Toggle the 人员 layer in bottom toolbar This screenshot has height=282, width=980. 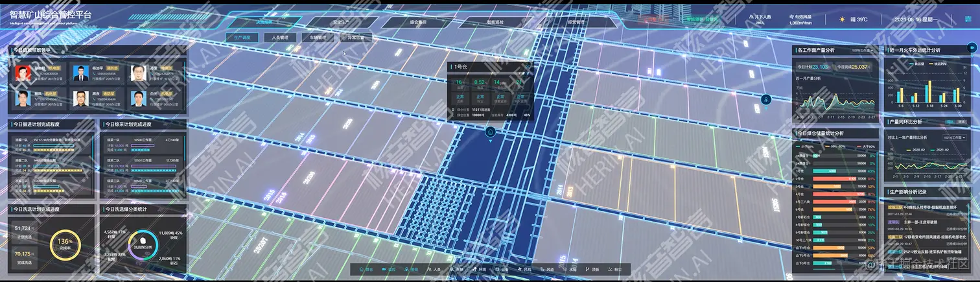point(434,269)
